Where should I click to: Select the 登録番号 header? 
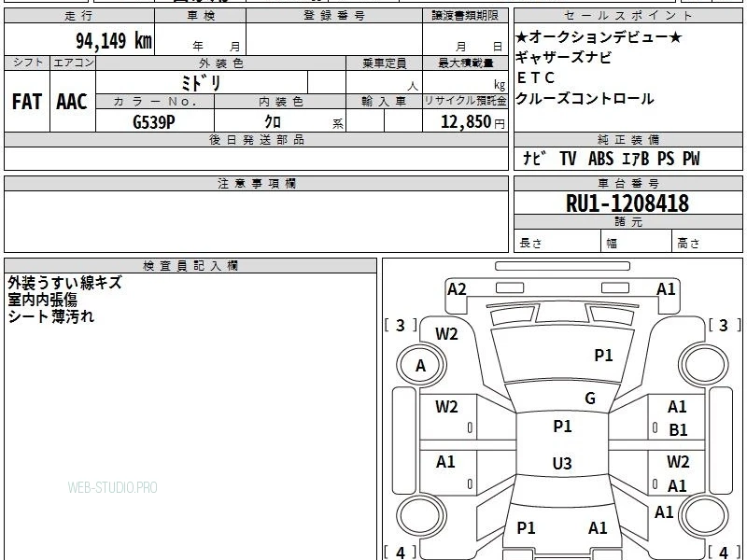[x=334, y=15]
